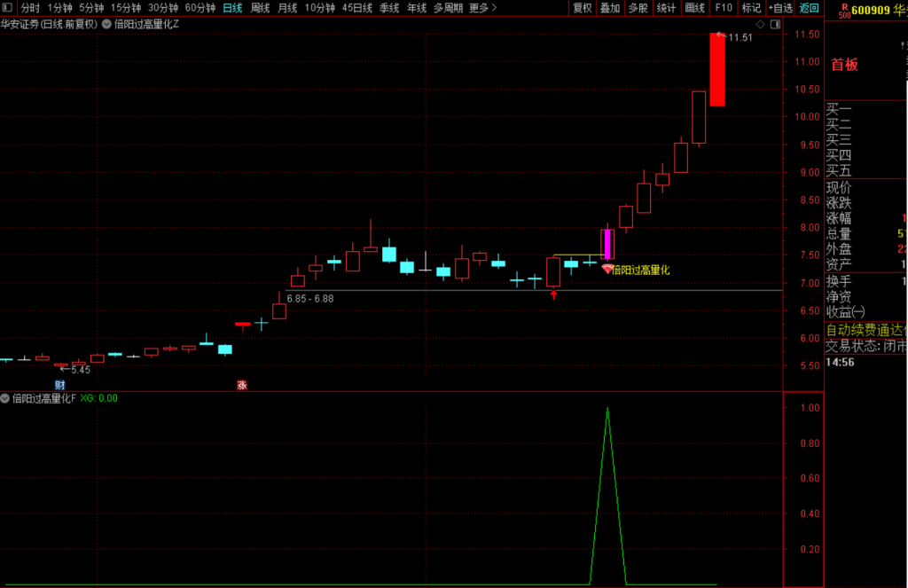
Task: Select the 60分钟 period tab
Action: point(200,7)
